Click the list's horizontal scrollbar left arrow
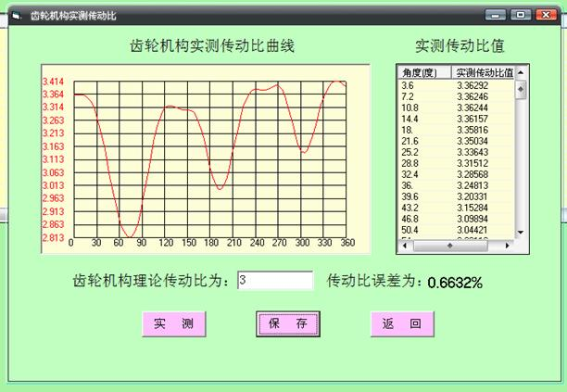567x392 pixels. point(403,246)
